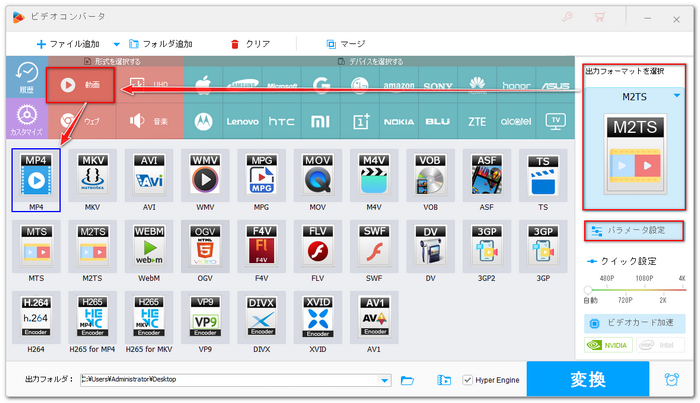
Task: Choose H265 for MKV encoder
Action: click(149, 318)
